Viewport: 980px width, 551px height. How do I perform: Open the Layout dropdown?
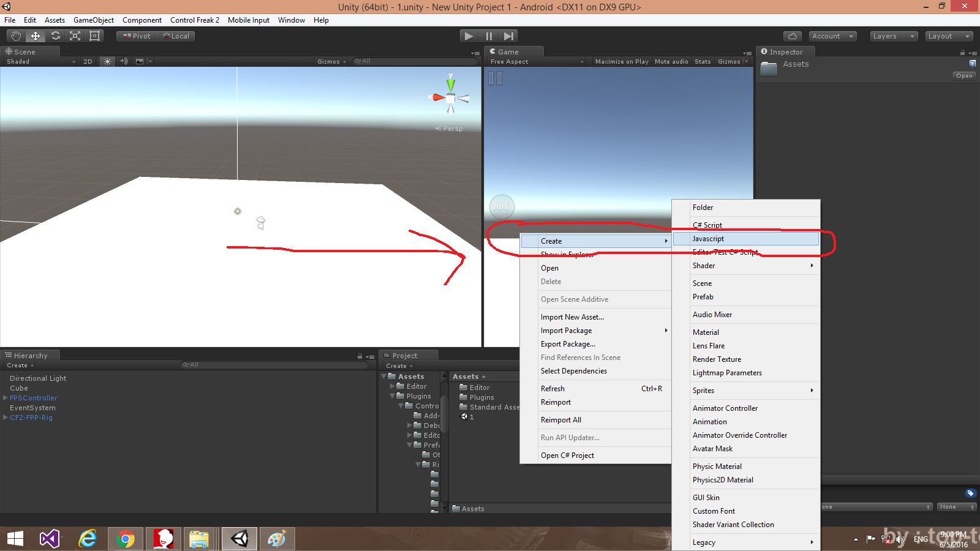pos(949,36)
